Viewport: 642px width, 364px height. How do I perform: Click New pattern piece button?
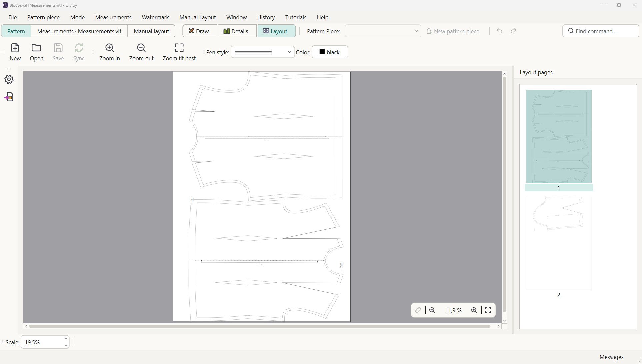(453, 31)
